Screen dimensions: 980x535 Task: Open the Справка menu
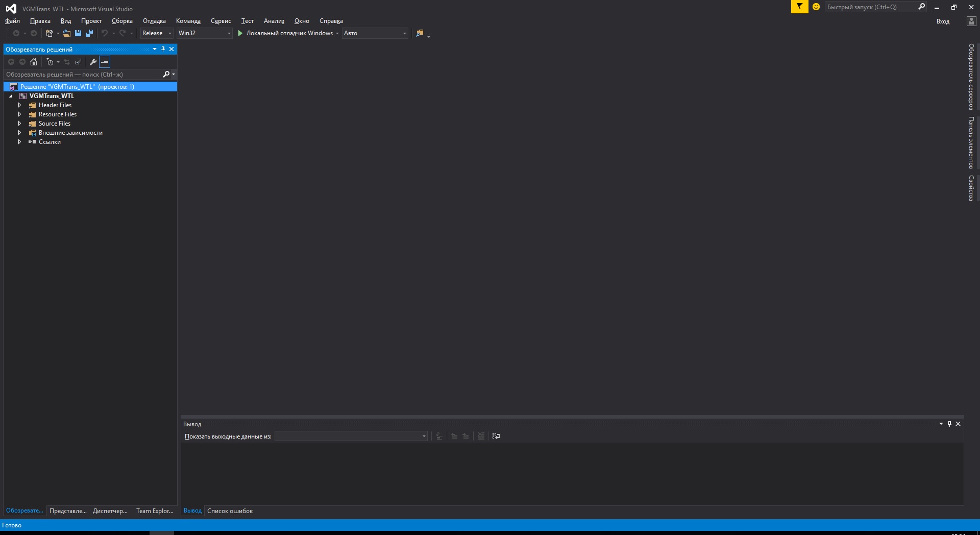[x=331, y=21]
